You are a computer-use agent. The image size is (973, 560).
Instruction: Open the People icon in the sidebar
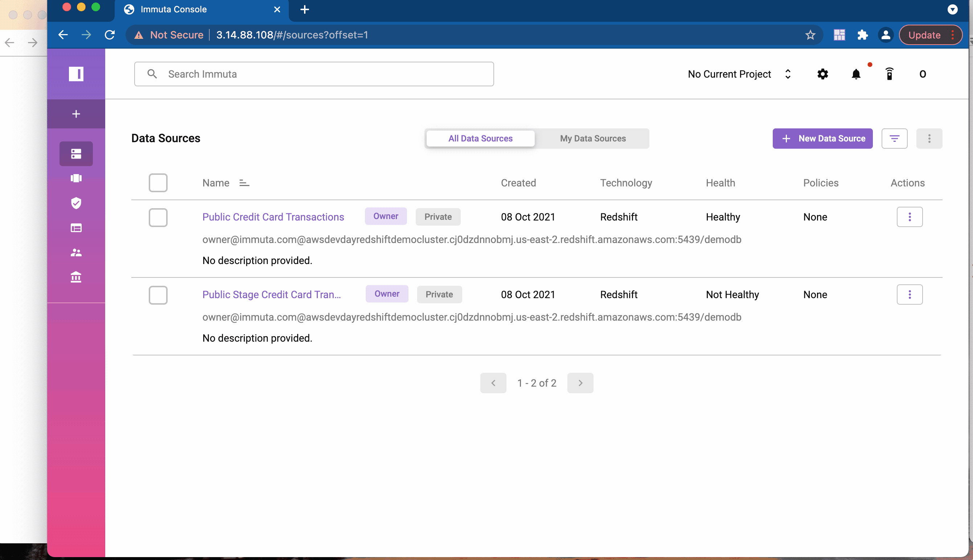[x=76, y=253]
